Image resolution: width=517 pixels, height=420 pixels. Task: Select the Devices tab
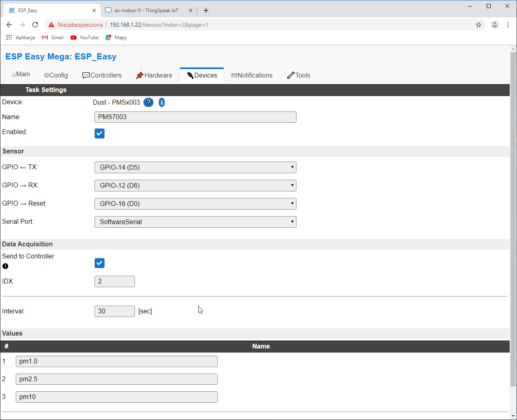point(202,75)
